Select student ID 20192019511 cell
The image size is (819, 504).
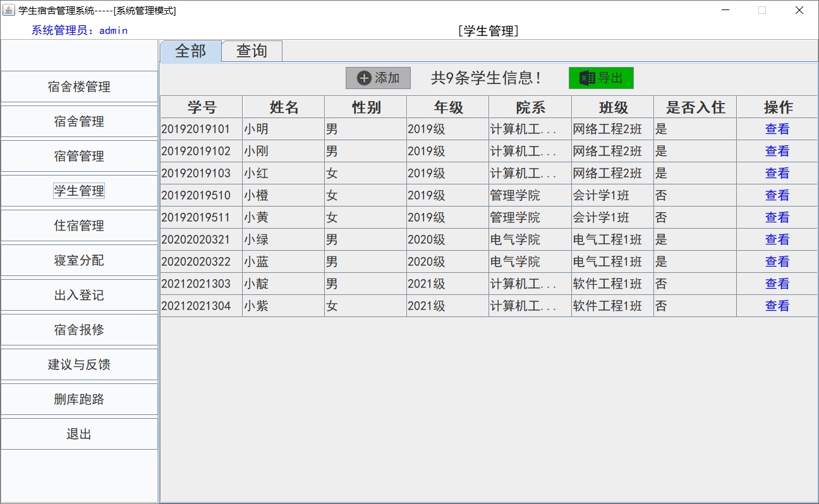(202, 217)
